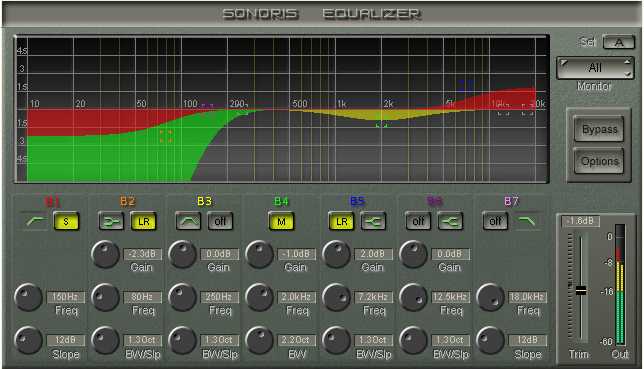Click the B4 2.2Oct bandwidth field
Screen dimensions: 644x369
(296, 340)
